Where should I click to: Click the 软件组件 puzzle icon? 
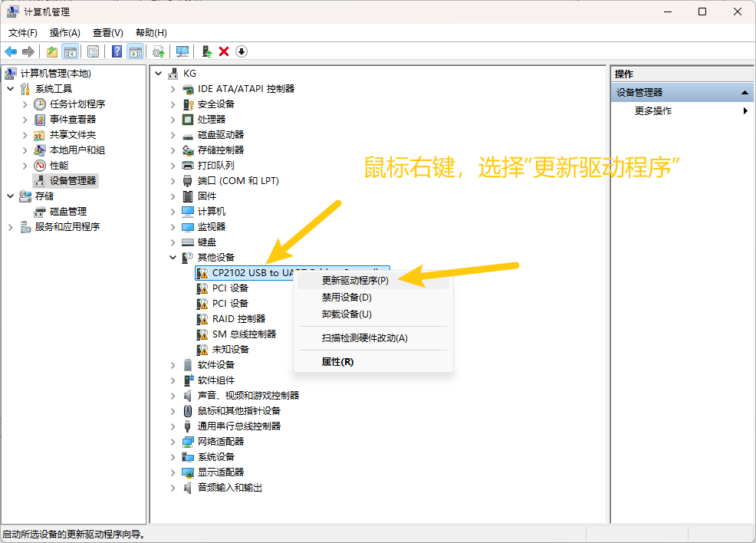(x=188, y=380)
